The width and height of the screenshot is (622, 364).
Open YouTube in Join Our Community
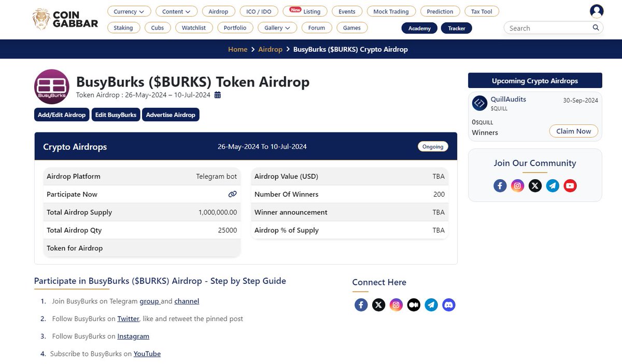click(x=570, y=185)
